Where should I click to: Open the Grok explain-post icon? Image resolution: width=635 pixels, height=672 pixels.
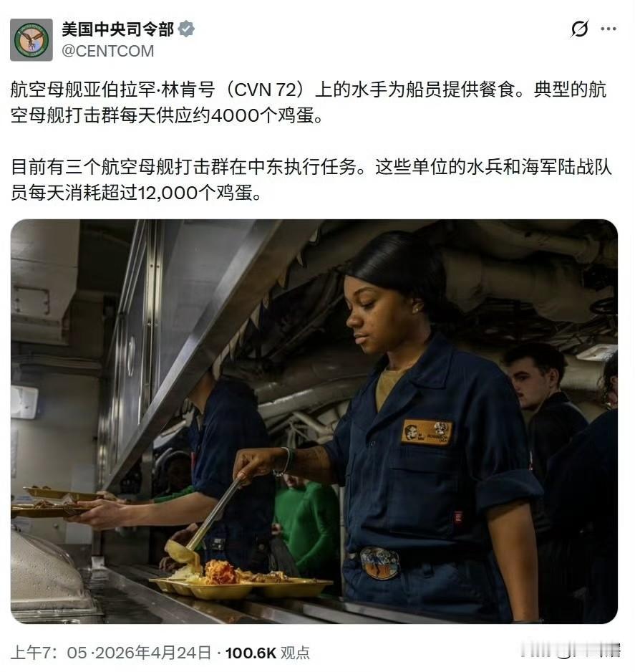(x=579, y=29)
